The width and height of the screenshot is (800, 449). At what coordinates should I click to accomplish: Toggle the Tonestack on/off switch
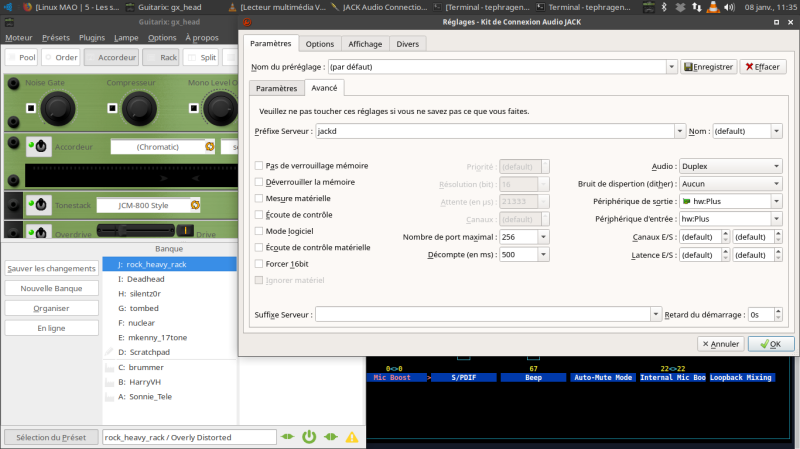tap(38, 205)
